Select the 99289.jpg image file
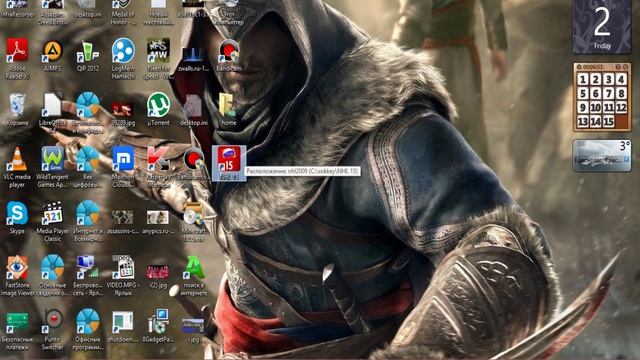The image size is (640, 360). tap(123, 109)
